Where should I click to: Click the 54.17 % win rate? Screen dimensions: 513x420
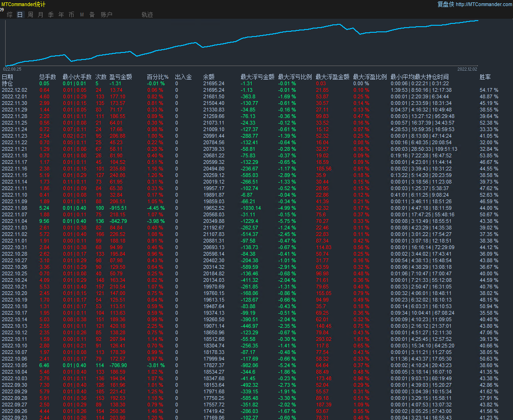point(489,90)
